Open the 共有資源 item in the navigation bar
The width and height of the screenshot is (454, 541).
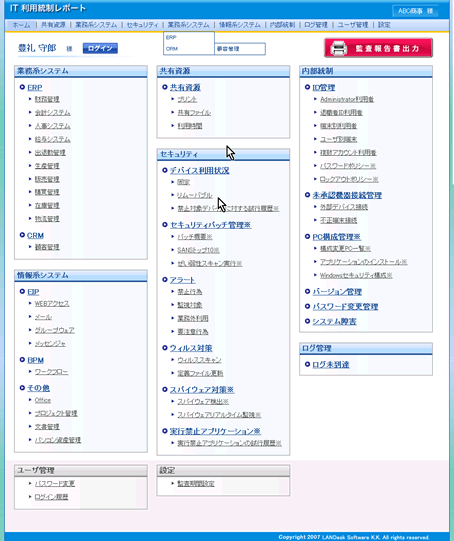tap(53, 25)
